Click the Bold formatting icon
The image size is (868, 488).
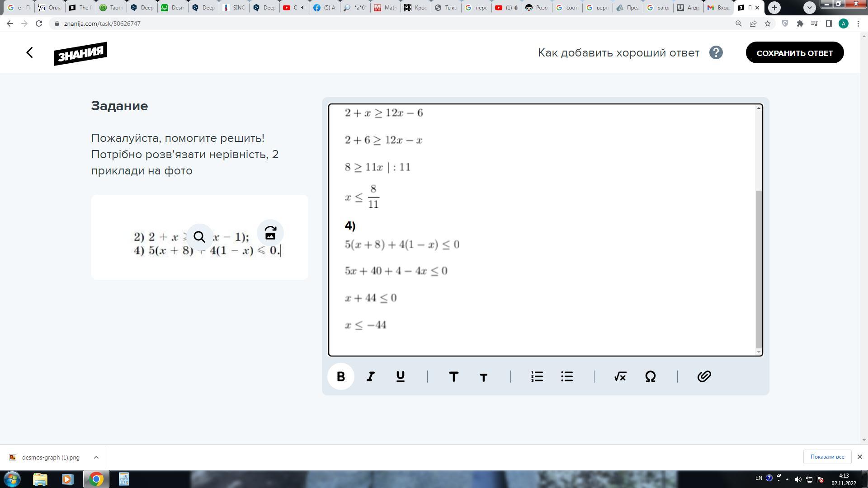click(340, 376)
